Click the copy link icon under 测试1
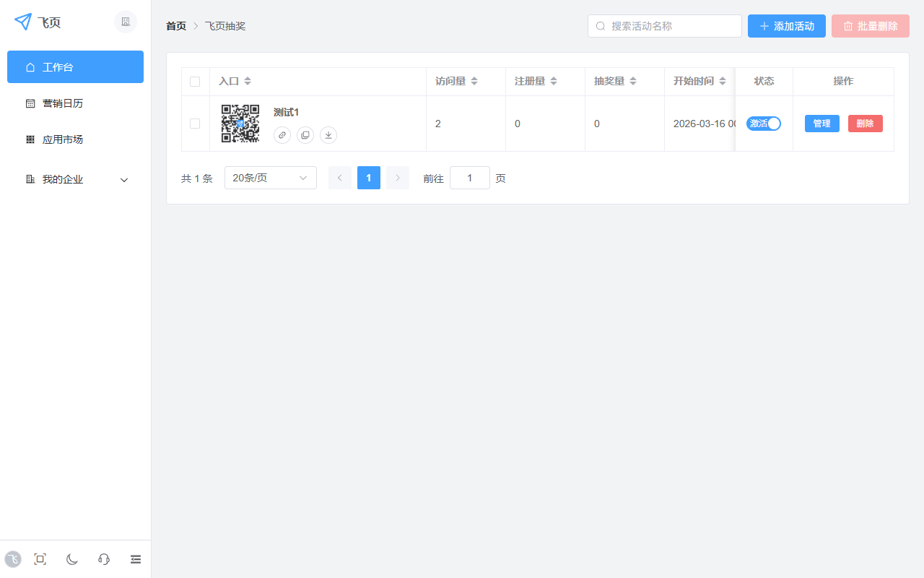 [x=282, y=135]
